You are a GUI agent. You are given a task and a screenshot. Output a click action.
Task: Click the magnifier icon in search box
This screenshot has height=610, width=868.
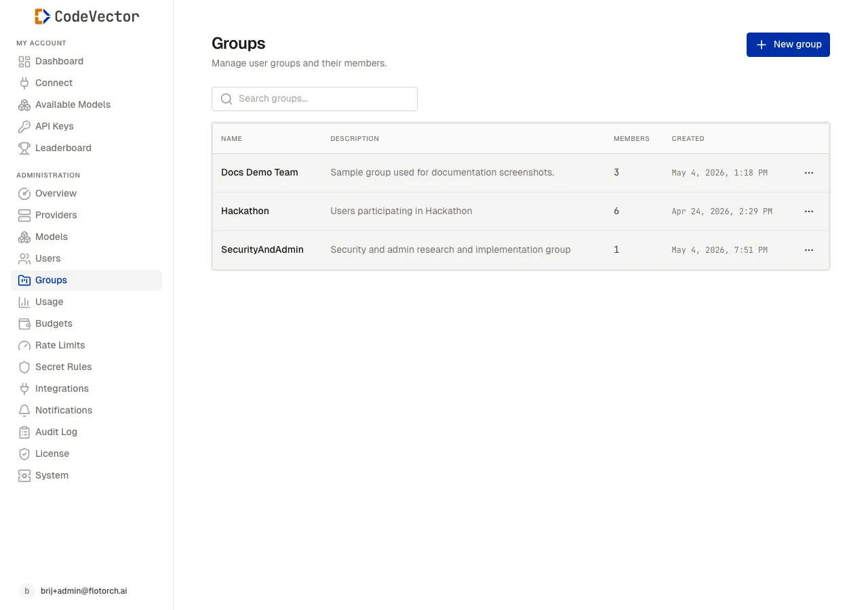(x=226, y=99)
